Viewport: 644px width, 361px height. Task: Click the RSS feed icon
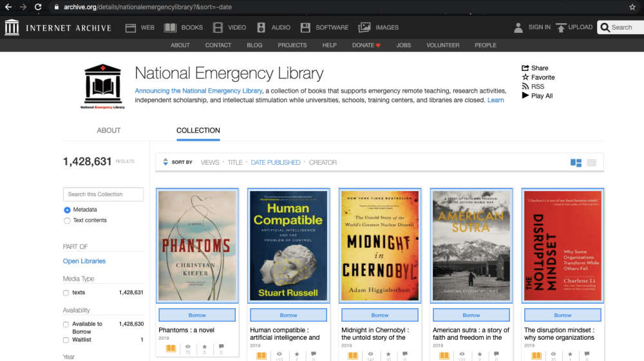(x=525, y=86)
